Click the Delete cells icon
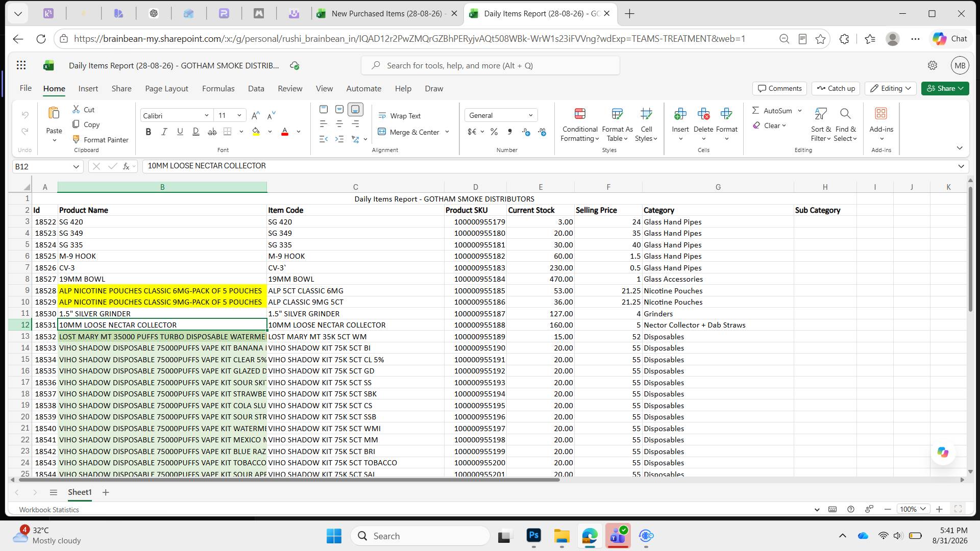This screenshot has height=551, width=980. 703,113
